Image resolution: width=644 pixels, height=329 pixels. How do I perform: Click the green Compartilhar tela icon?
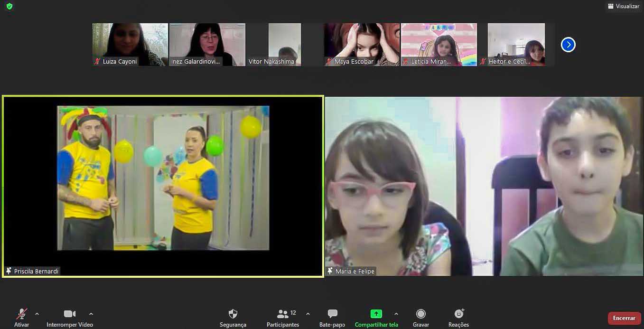click(376, 314)
